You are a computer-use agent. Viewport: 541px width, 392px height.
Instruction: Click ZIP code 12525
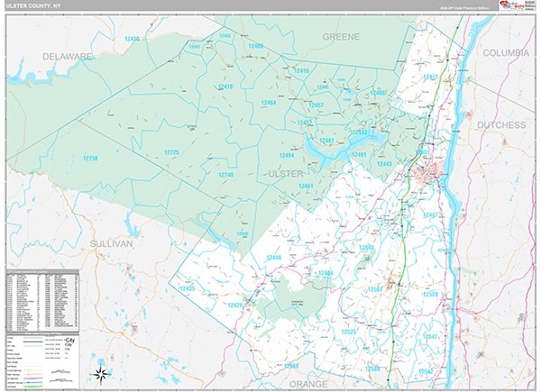[348, 332]
